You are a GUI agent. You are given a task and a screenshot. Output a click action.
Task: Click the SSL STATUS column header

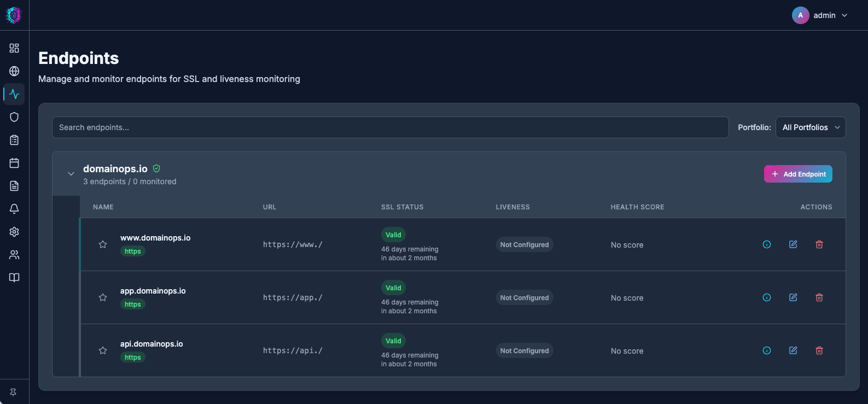tap(403, 207)
